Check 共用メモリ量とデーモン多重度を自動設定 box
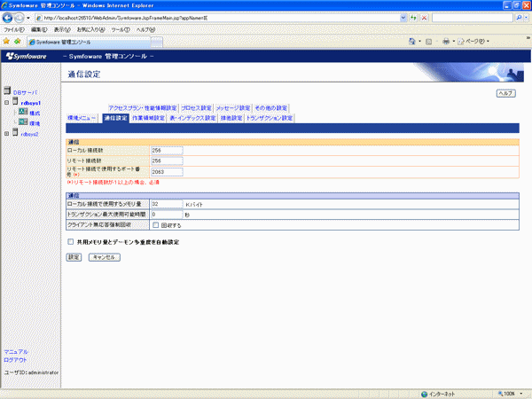Image resolution: width=532 pixels, height=399 pixels. [x=70, y=241]
